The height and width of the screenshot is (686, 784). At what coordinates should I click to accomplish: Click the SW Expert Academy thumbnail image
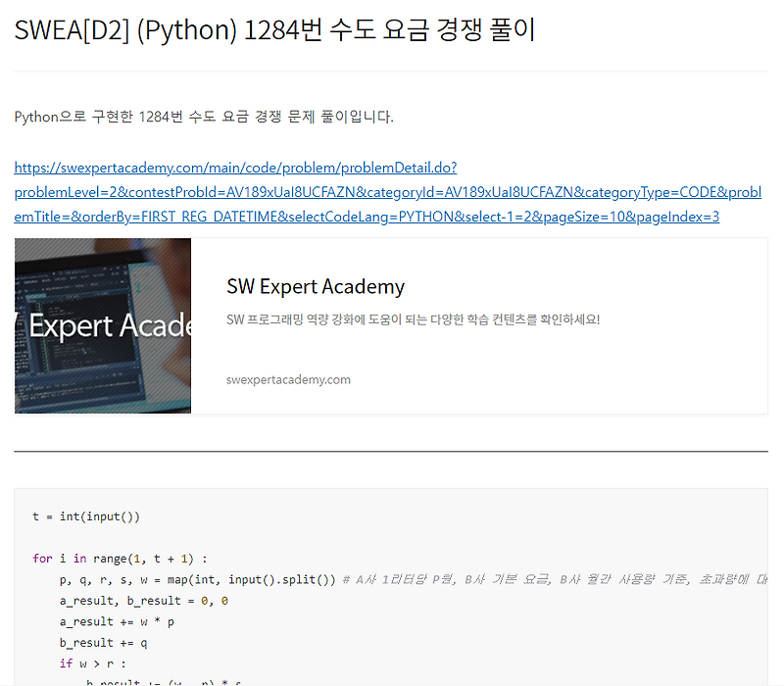(102, 325)
